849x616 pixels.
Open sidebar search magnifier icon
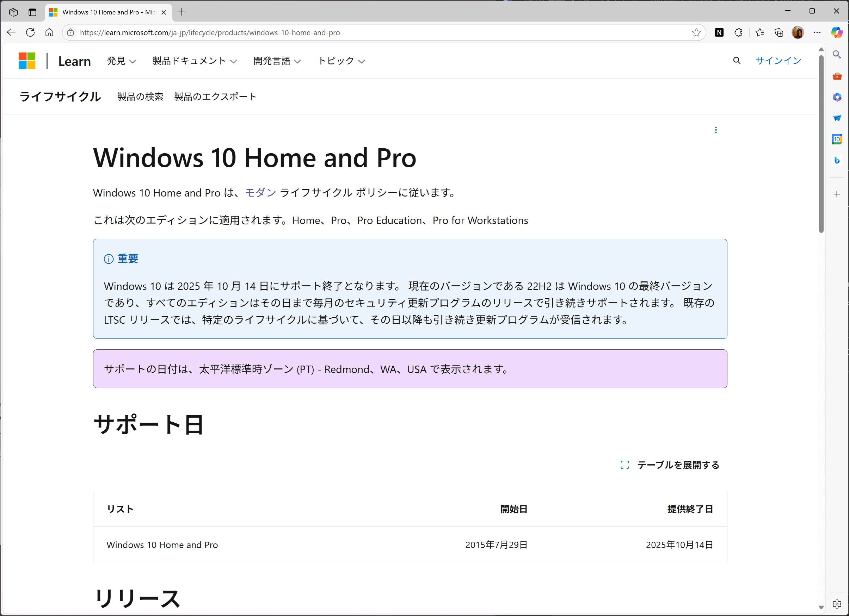pos(837,55)
